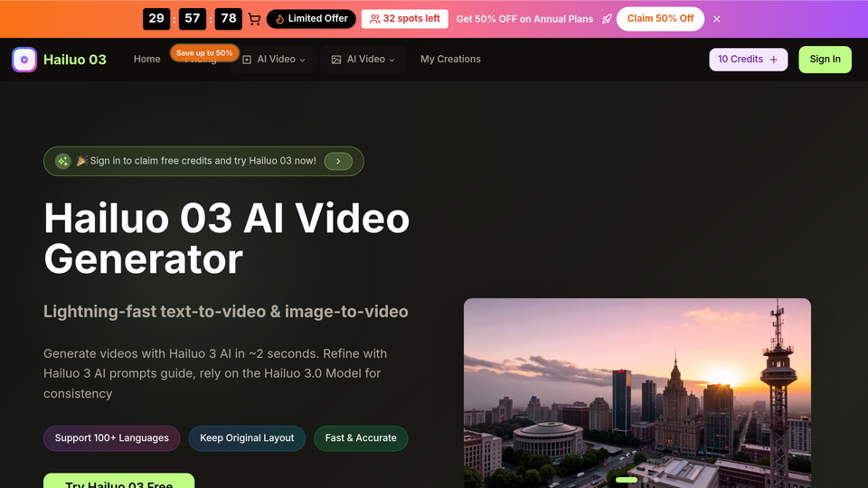The width and height of the screenshot is (868, 488).
Task: Click the 10 Credits button
Action: click(749, 60)
